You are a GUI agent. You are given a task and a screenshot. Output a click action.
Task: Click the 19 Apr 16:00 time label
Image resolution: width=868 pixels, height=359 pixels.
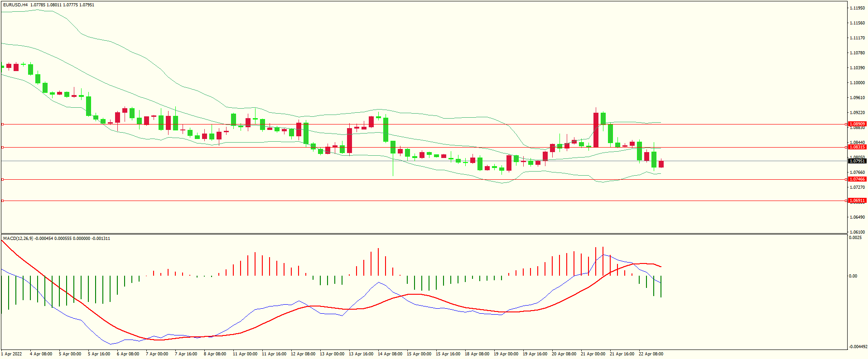[535, 354]
